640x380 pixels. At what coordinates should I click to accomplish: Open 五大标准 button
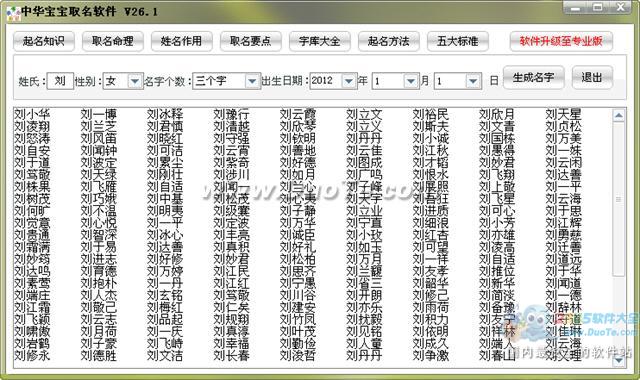458,41
